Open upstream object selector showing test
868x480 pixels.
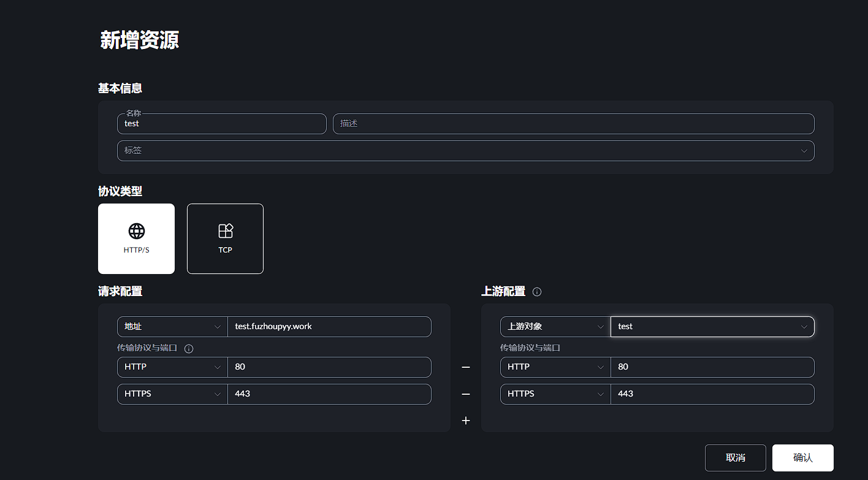pyautogui.click(x=712, y=327)
